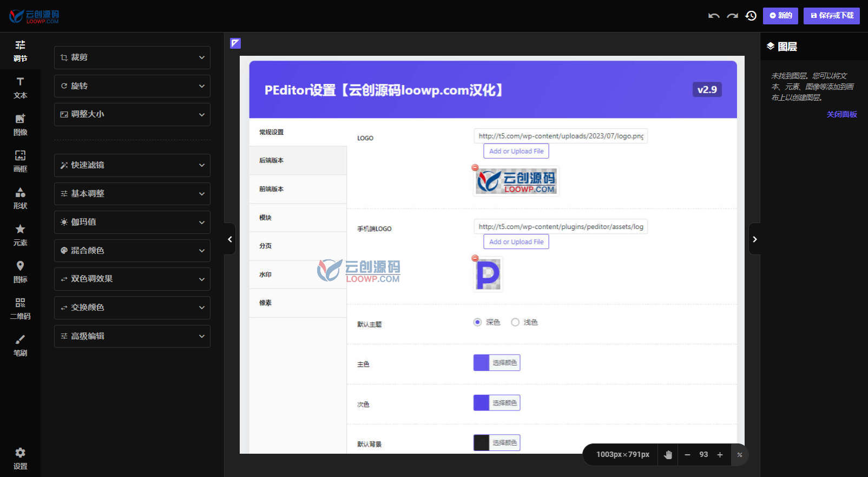Click the zoom percent button
The height and width of the screenshot is (477, 868).
pyautogui.click(x=740, y=455)
